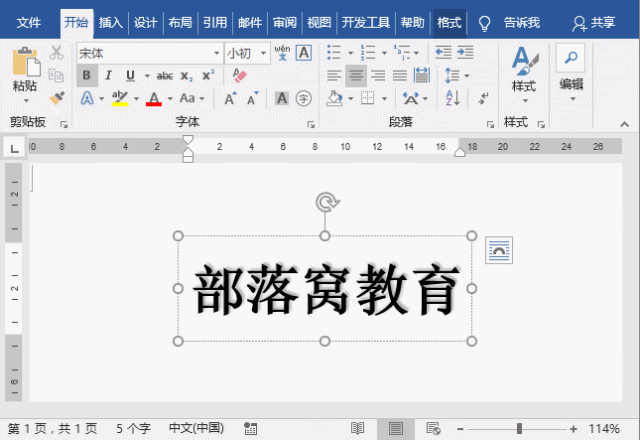This screenshot has height=440, width=640.
Task: Open 字体 font dialog launcher
Action: (x=311, y=124)
